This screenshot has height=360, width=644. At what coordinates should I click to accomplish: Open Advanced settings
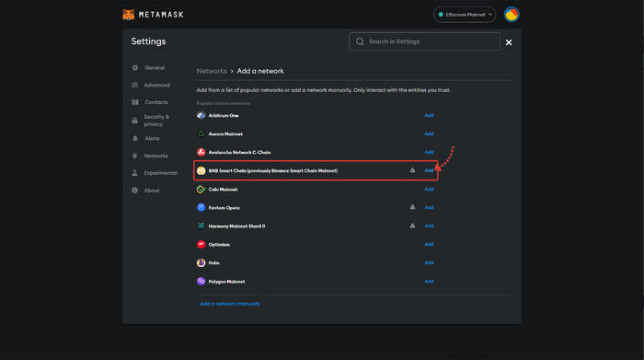(156, 85)
